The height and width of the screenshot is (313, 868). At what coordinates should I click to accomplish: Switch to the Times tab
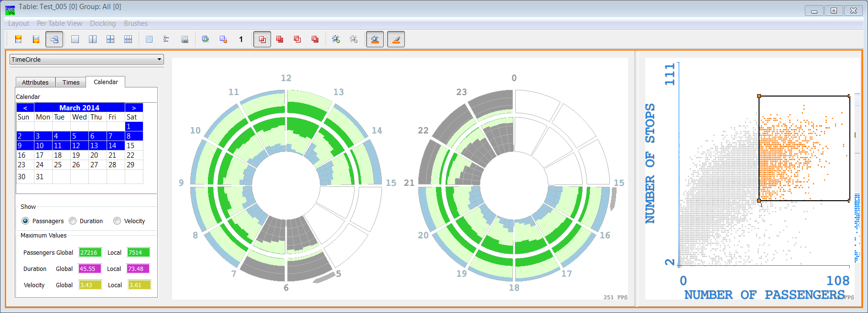(71, 82)
